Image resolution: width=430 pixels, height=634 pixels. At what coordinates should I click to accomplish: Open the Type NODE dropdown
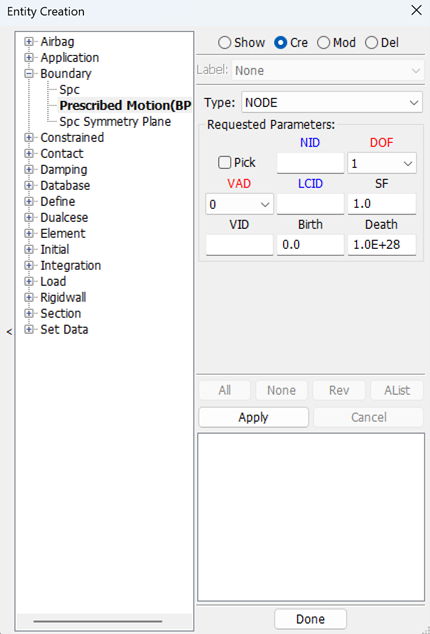click(x=332, y=103)
